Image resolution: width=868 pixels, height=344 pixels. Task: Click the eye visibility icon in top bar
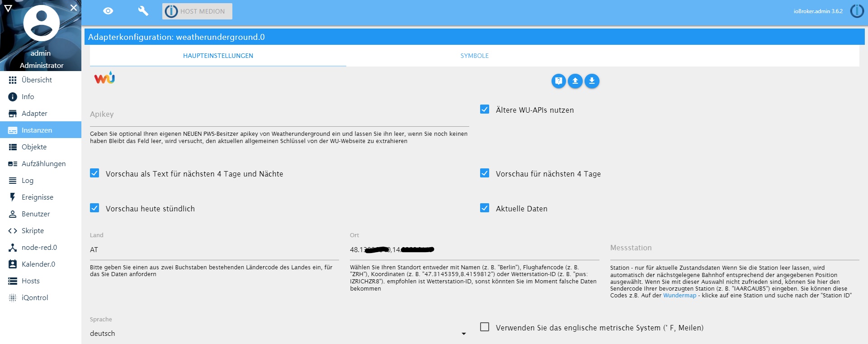(108, 11)
